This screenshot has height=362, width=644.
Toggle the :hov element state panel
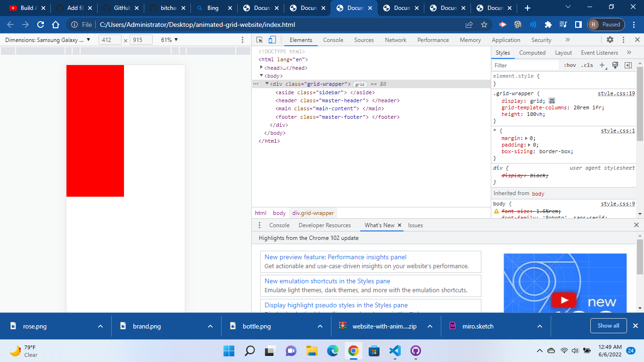(570, 65)
